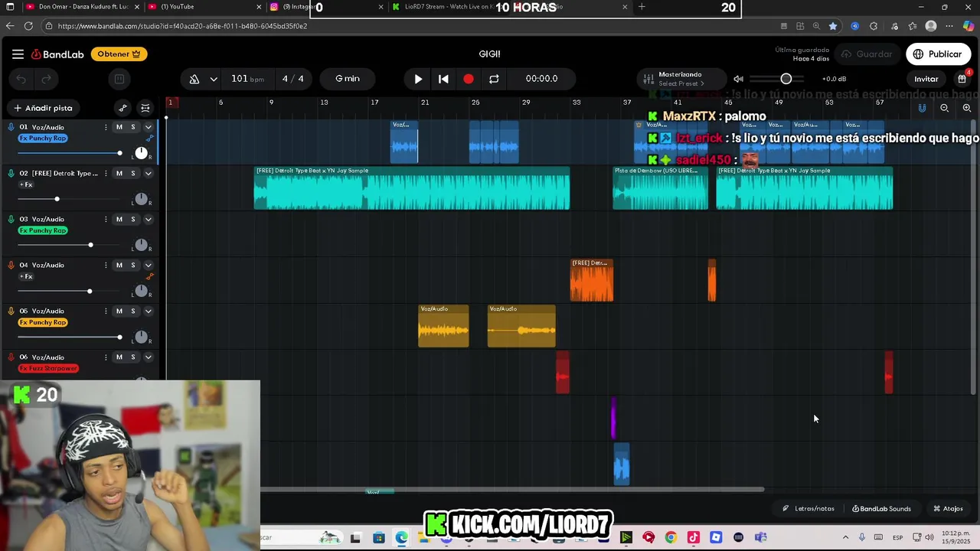Open Fx Fuzz Starpower on track 06
The height and width of the screenshot is (551, 980).
[x=48, y=368]
